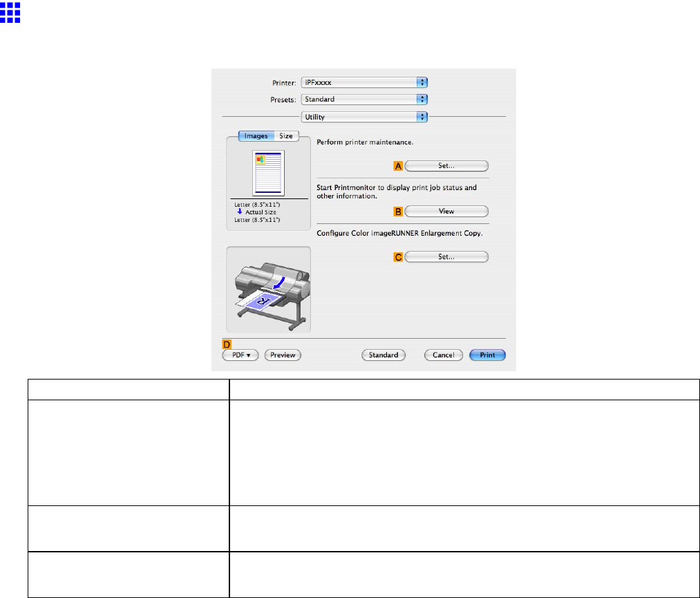Click the 'Start Printmonitor to display' description text

pos(397,191)
